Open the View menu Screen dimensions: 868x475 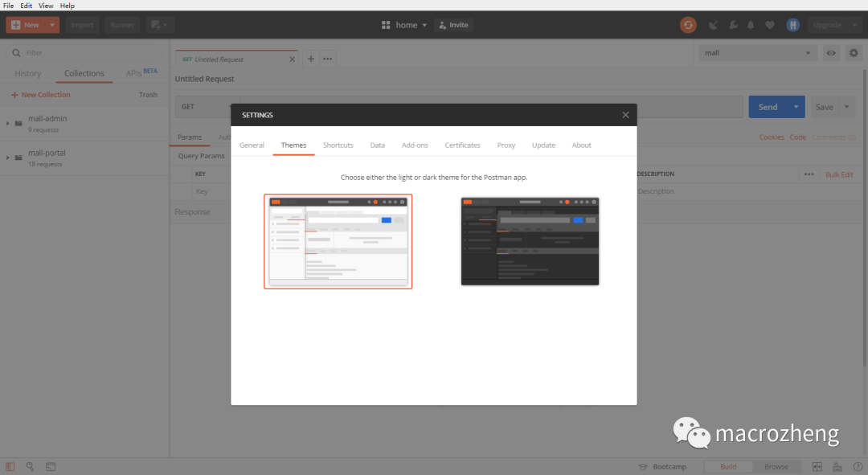coord(46,6)
